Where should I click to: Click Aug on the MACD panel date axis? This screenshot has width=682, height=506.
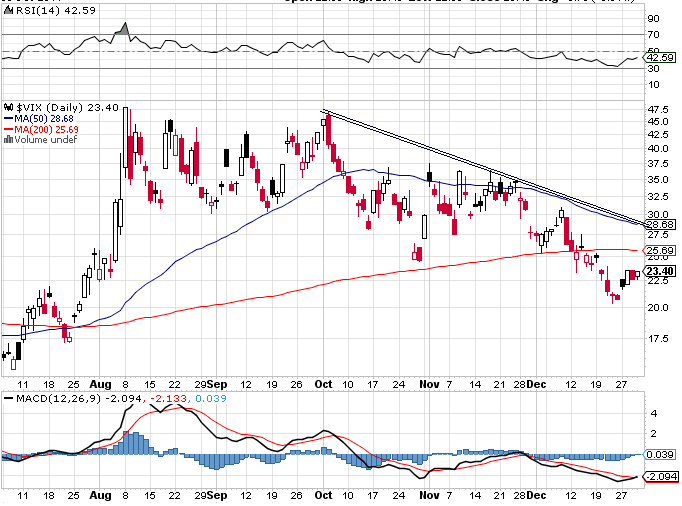pyautogui.click(x=100, y=496)
